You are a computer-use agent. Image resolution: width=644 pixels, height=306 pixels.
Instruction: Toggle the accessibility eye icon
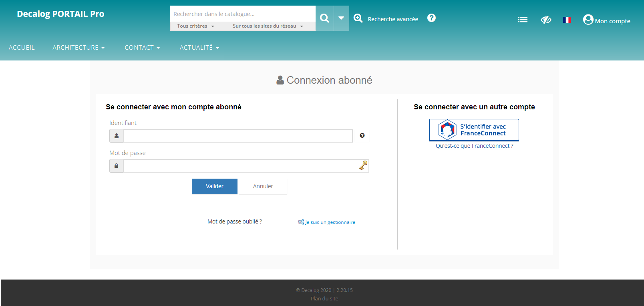546,20
